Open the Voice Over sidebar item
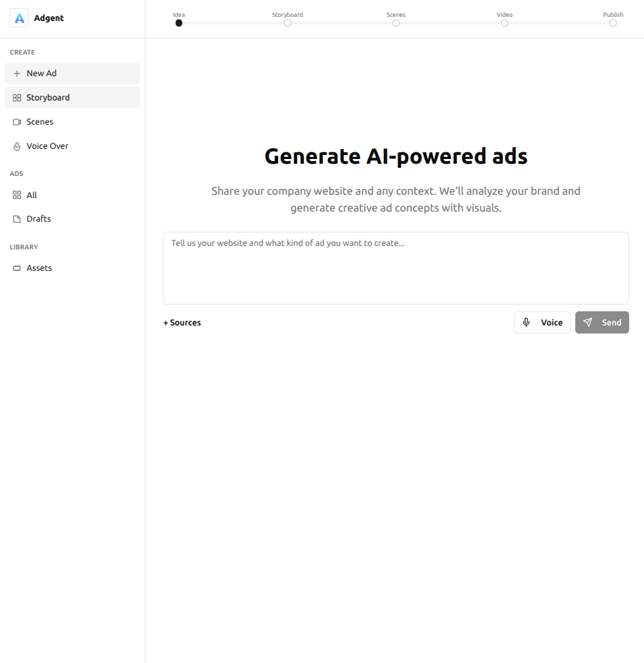Screen dimensions: 644x663 47,146
